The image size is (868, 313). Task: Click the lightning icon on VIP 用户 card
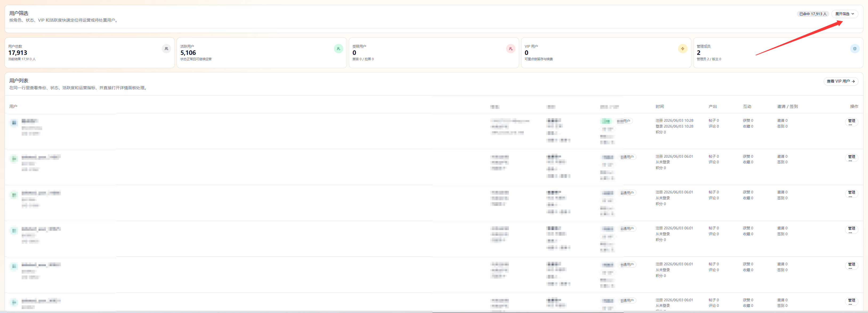coord(682,49)
